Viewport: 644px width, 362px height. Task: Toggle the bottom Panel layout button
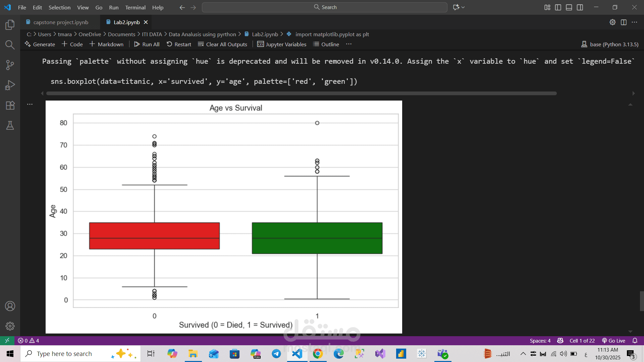click(569, 7)
